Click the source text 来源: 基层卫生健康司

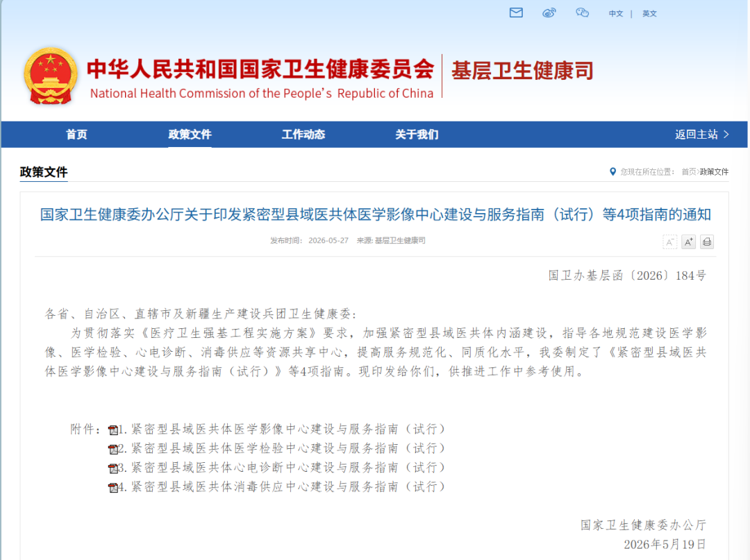391,240
